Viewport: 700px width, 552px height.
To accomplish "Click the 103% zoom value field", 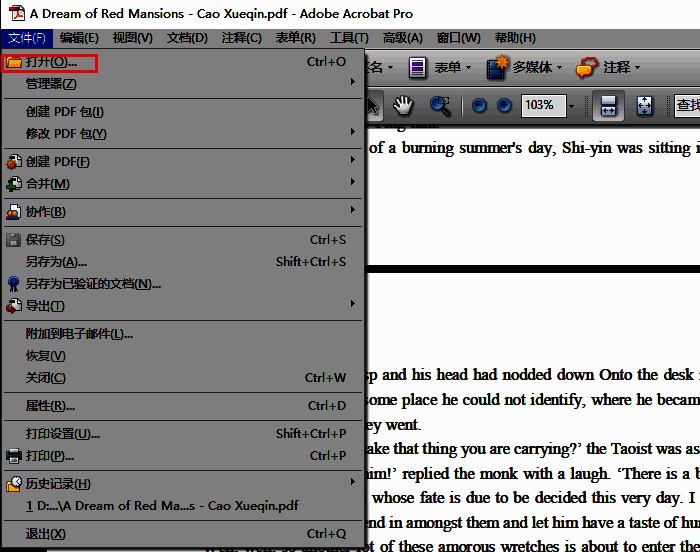I will point(539,105).
